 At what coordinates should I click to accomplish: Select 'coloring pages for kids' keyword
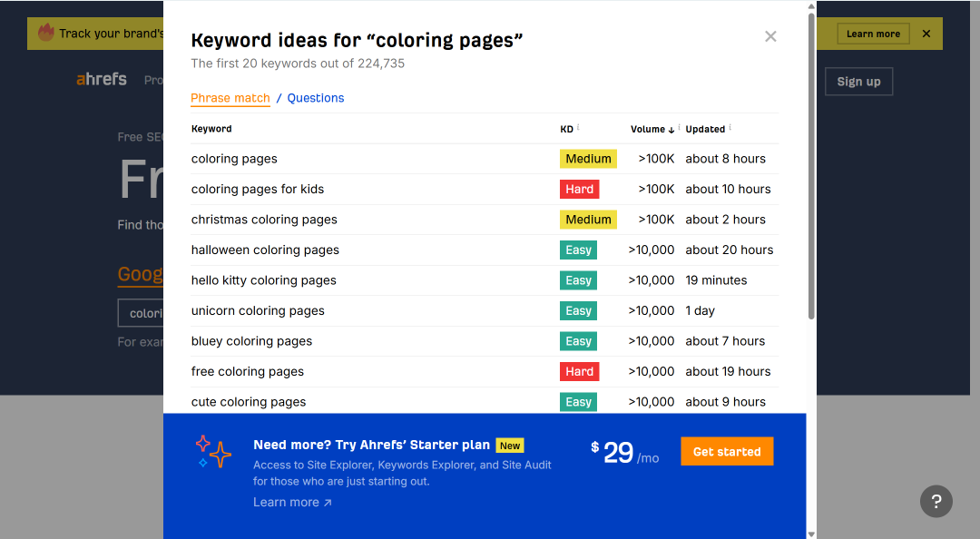pyautogui.click(x=258, y=189)
